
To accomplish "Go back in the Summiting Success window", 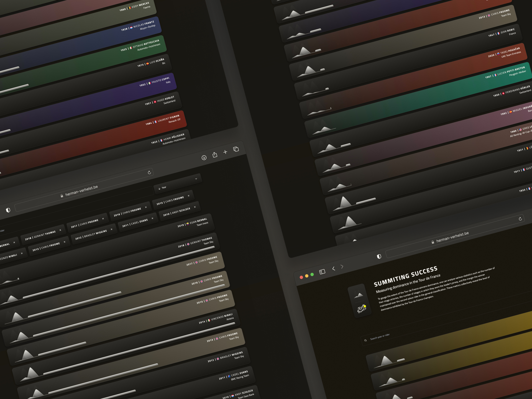I will (x=334, y=268).
